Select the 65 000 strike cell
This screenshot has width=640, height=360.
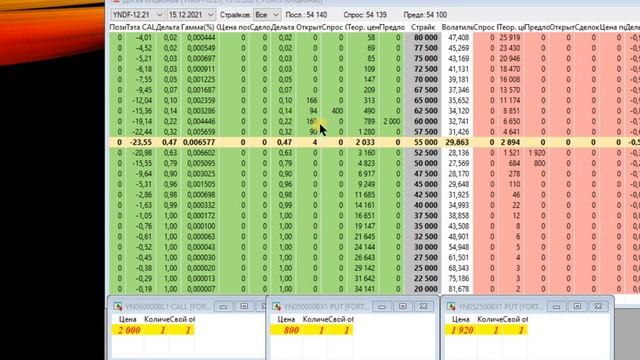423,100
